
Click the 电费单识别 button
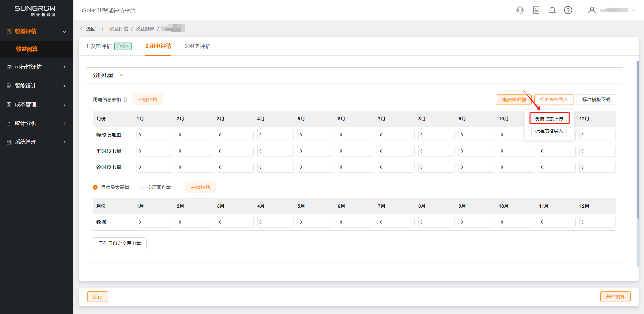(514, 100)
